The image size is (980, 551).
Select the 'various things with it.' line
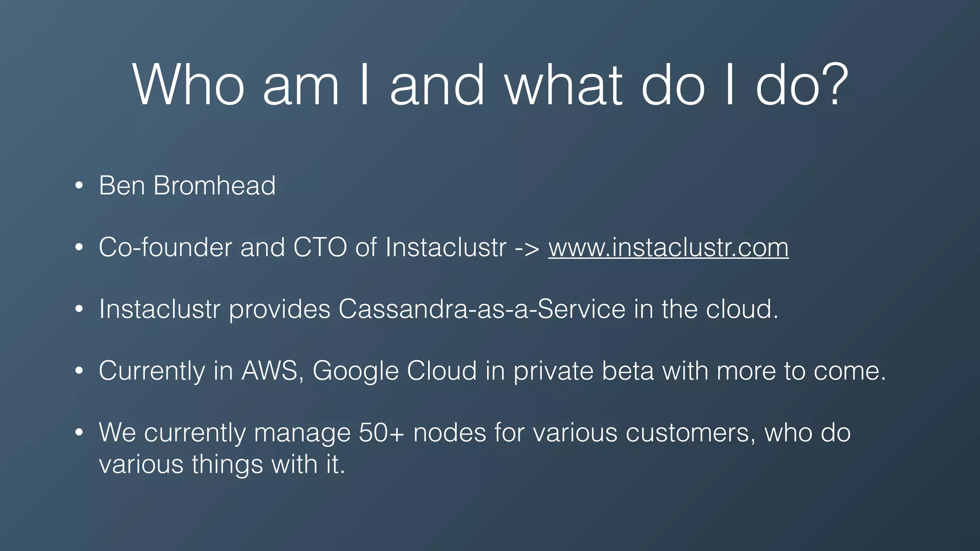coord(222,464)
